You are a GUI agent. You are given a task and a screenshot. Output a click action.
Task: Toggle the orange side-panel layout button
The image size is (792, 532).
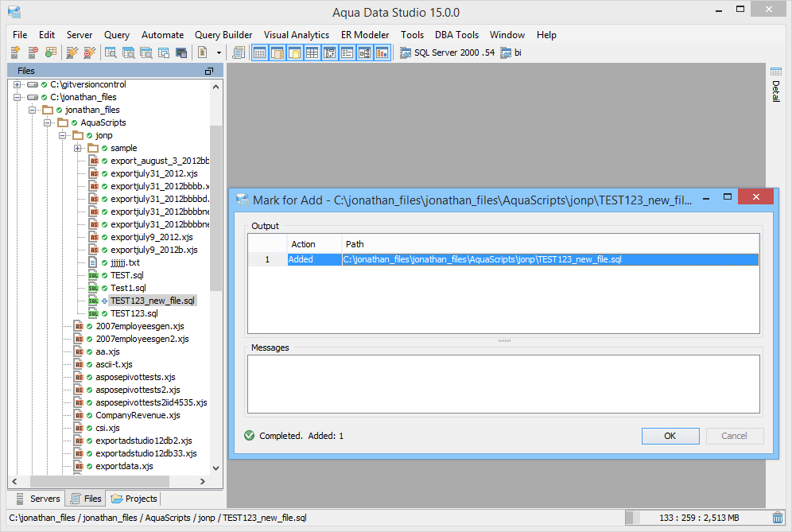coord(277,52)
